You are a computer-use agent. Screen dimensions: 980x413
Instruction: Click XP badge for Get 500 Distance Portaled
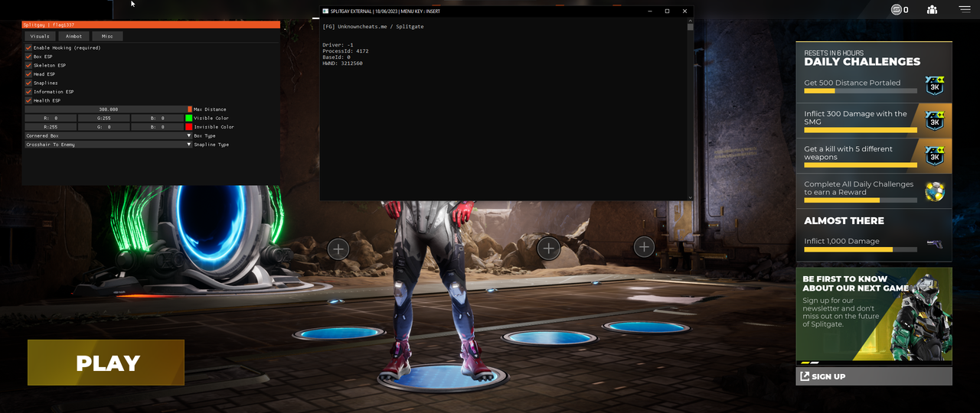(x=934, y=86)
